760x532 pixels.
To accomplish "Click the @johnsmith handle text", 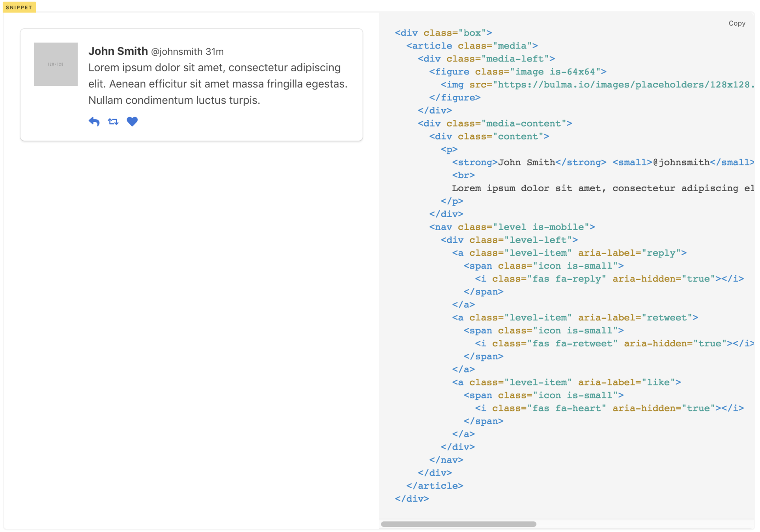I will [x=177, y=52].
